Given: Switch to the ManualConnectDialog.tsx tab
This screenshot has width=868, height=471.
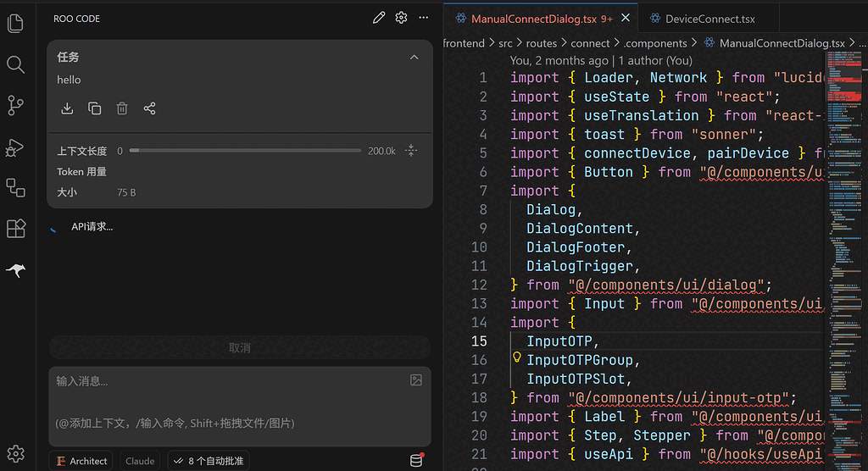Looking at the screenshot, I should click(x=542, y=19).
